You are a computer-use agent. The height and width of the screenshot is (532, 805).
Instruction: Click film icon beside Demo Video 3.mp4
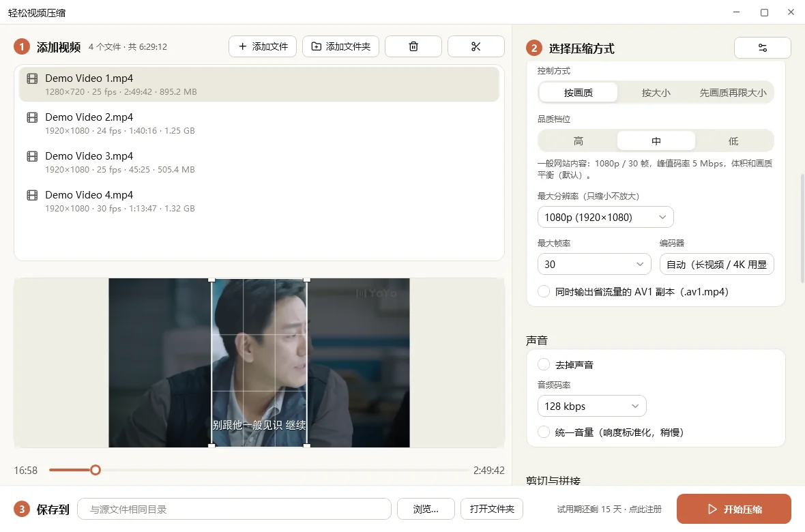pos(32,156)
